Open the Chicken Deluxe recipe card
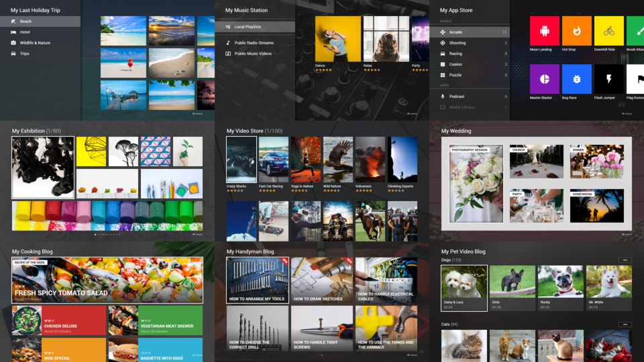Viewport: 644px width, 362px height. coord(59,320)
